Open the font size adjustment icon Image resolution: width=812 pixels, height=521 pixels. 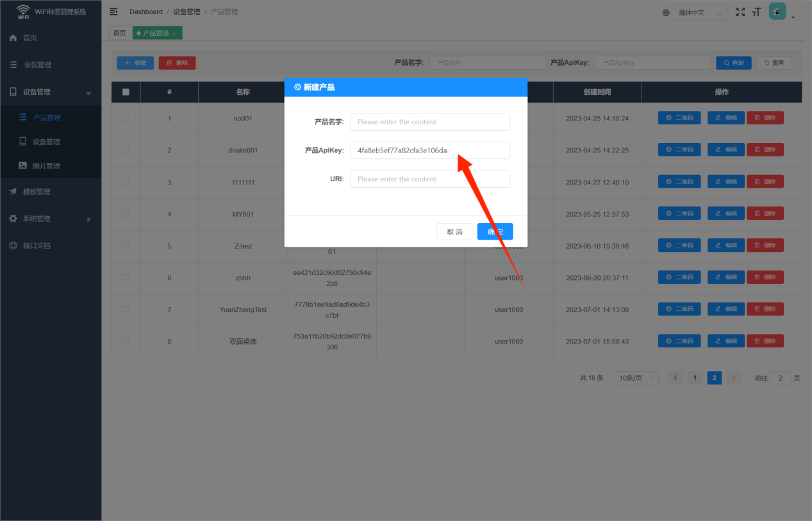tap(757, 12)
